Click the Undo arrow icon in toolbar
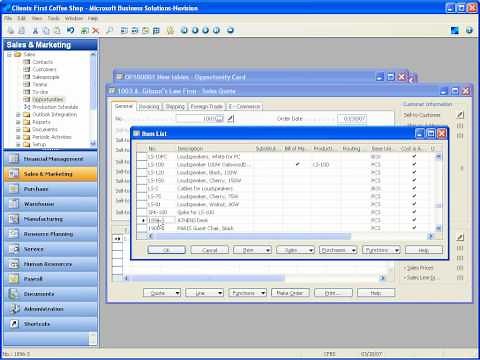Screen dimensions: 480x360 (x=70, y=31)
